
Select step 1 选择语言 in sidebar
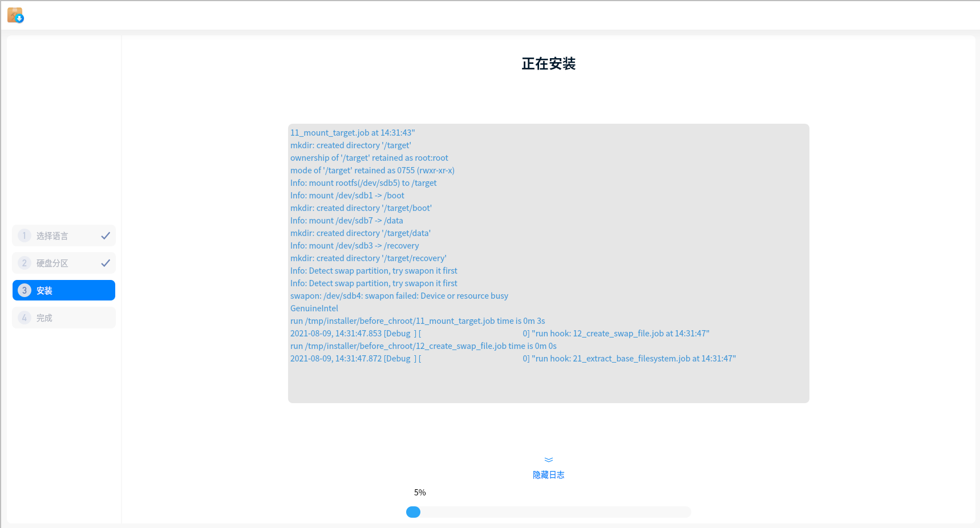pyautogui.click(x=64, y=235)
